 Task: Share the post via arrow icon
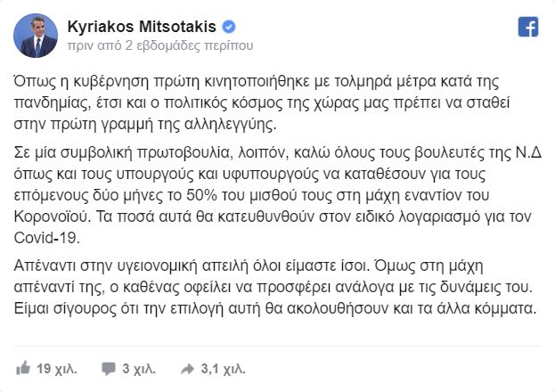pos(188,369)
